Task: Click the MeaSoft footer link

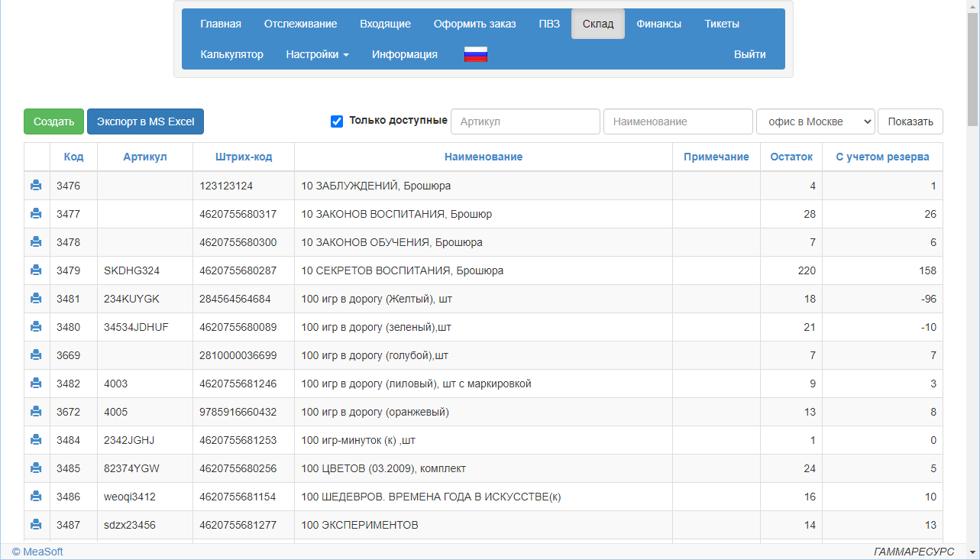Action: coord(37,552)
